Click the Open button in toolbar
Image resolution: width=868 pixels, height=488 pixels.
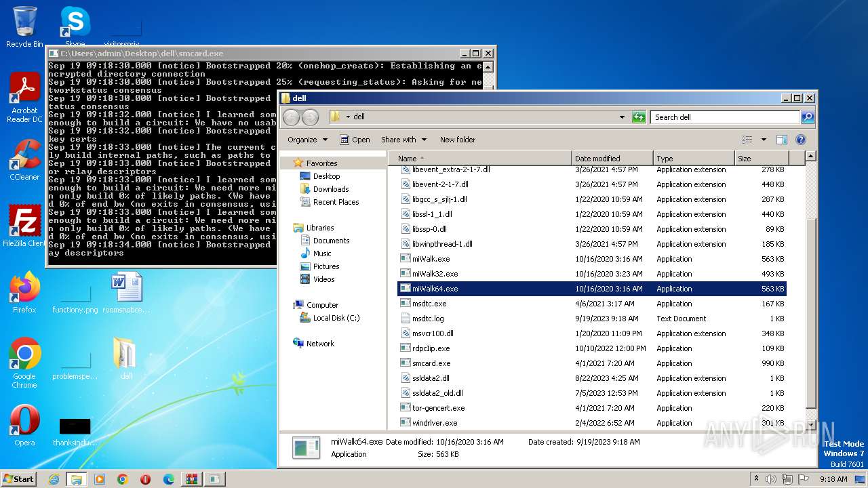[355, 140]
